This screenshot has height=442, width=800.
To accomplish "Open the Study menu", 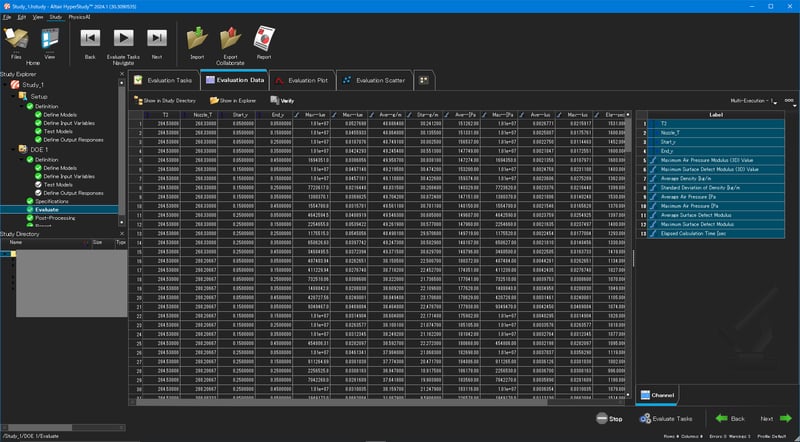I will coord(55,17).
